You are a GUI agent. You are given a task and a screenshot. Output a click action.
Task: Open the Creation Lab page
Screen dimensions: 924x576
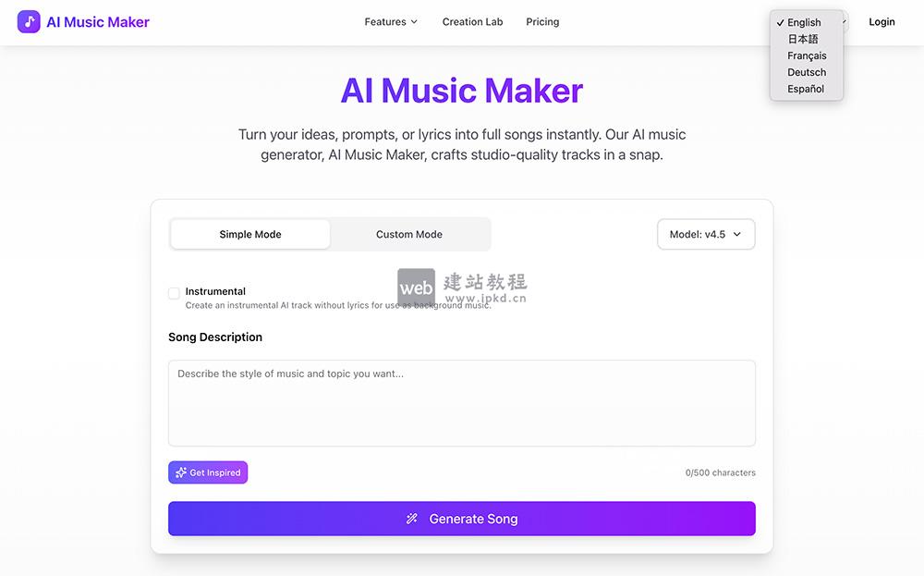(x=472, y=21)
